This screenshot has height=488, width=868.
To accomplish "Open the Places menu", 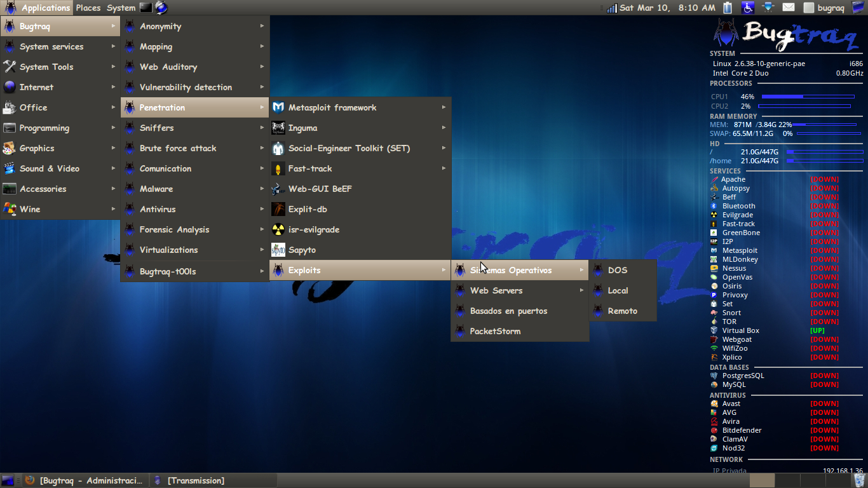I will (88, 8).
